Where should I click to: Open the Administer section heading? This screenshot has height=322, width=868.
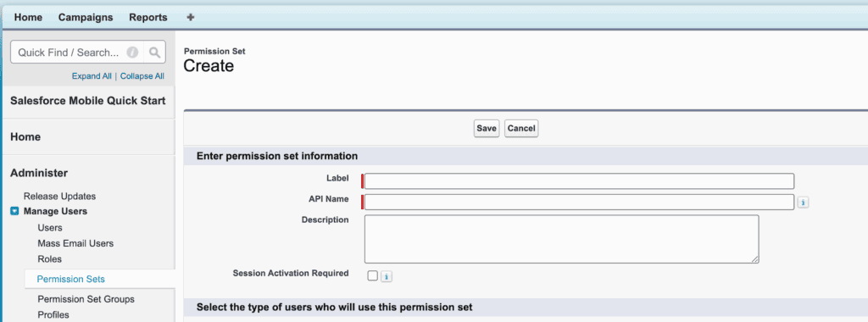pyautogui.click(x=39, y=173)
